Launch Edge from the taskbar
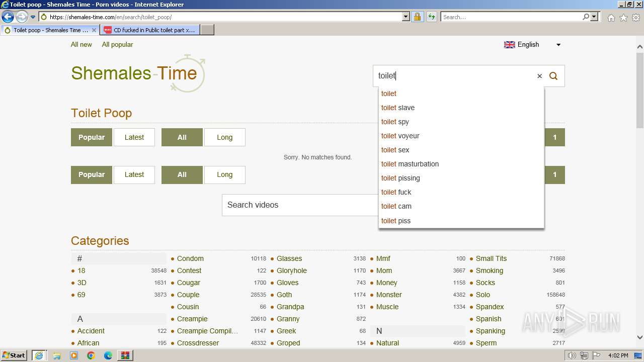The image size is (644, 362). tap(108, 355)
